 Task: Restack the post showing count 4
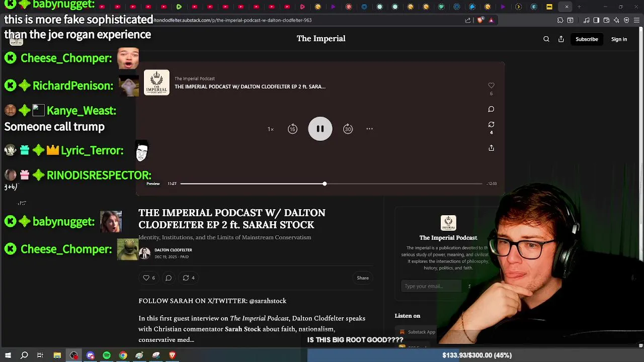tap(189, 278)
